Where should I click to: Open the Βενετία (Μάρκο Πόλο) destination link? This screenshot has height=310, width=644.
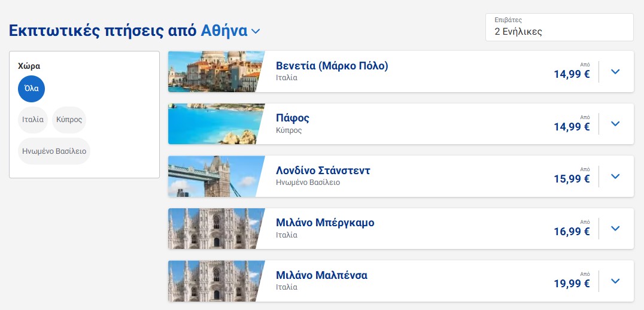pyautogui.click(x=332, y=66)
